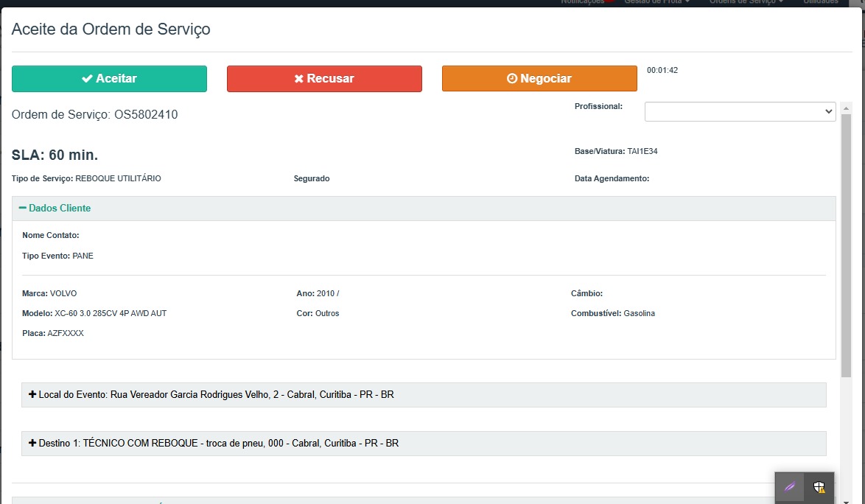Open the Windows Security shield tray icon
Image resolution: width=865 pixels, height=504 pixels.
(x=819, y=487)
